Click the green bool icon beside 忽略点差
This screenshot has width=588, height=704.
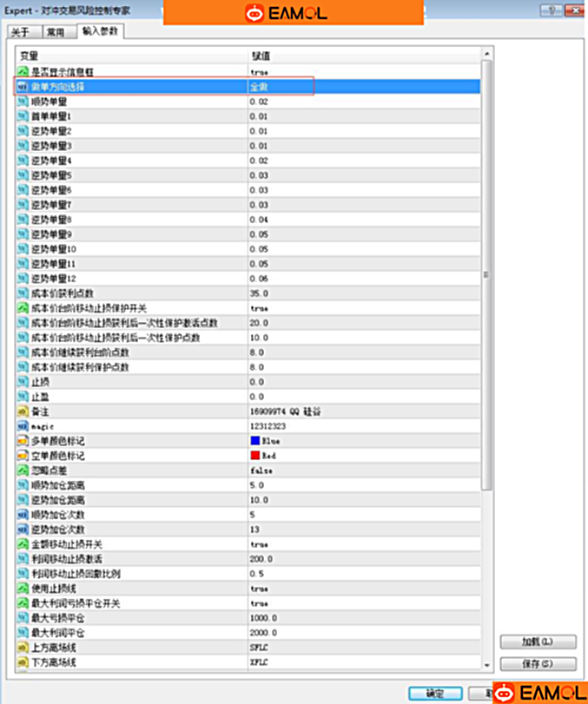[x=23, y=470]
